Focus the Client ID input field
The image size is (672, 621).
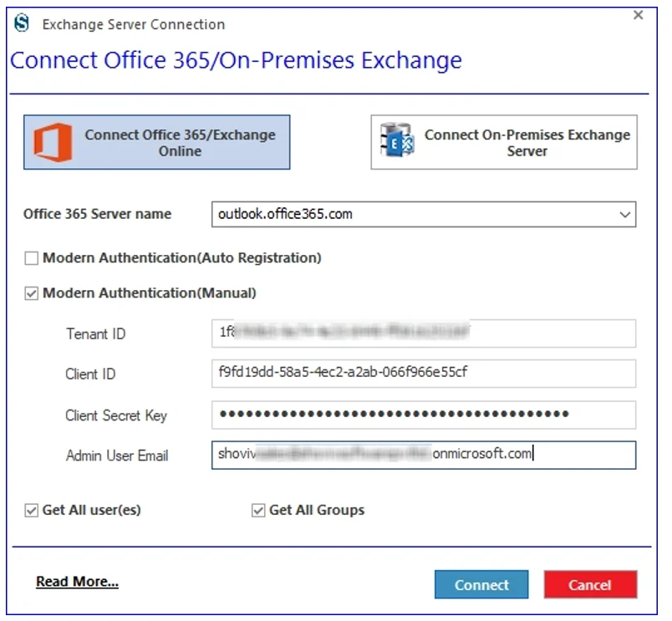pos(424,374)
